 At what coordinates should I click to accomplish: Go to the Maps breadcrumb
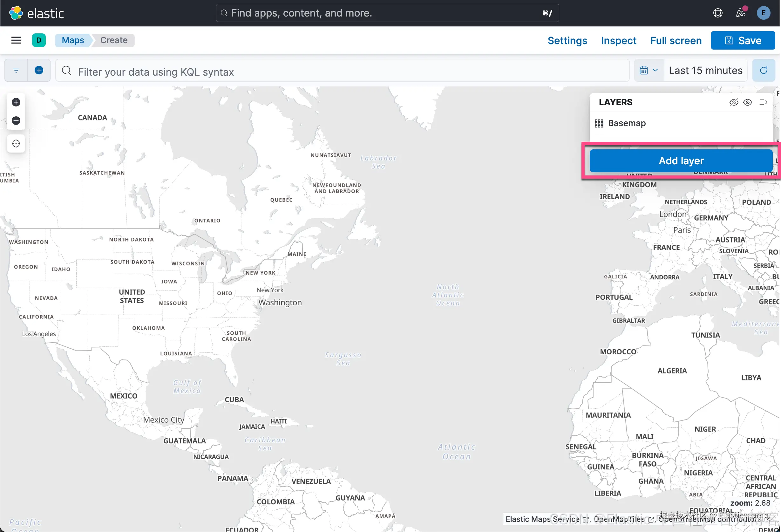click(73, 40)
